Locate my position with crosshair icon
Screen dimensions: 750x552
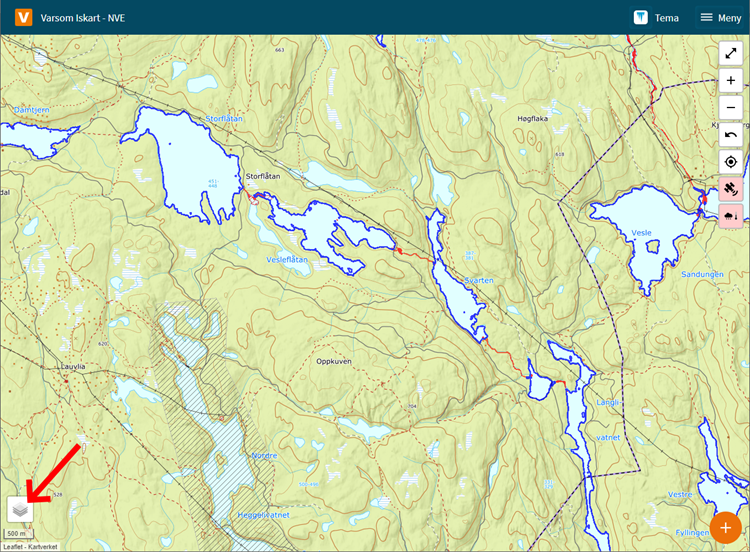pos(731,162)
